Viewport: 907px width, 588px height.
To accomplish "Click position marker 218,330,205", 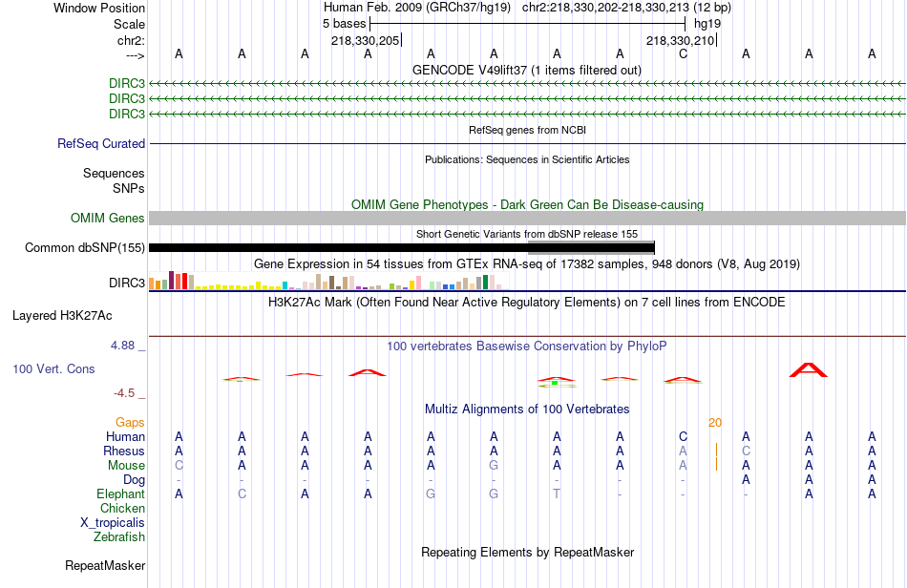I will (366, 40).
